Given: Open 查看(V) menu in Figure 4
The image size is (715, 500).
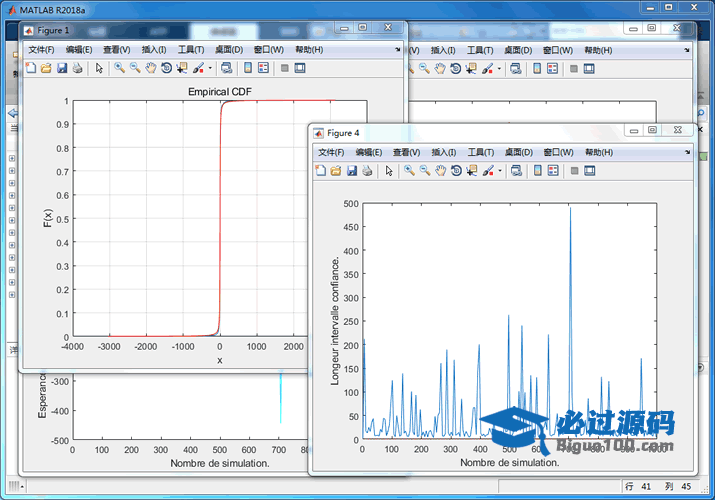Looking at the screenshot, I should [406, 152].
